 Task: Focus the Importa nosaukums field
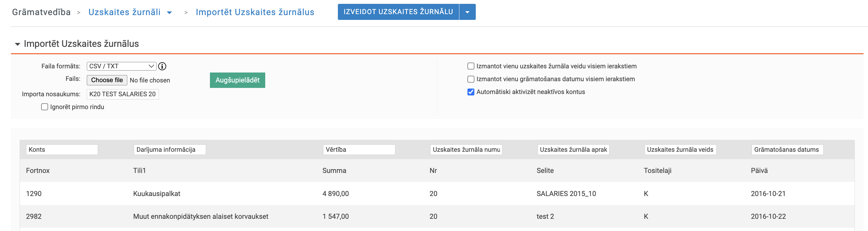pyautogui.click(x=123, y=94)
